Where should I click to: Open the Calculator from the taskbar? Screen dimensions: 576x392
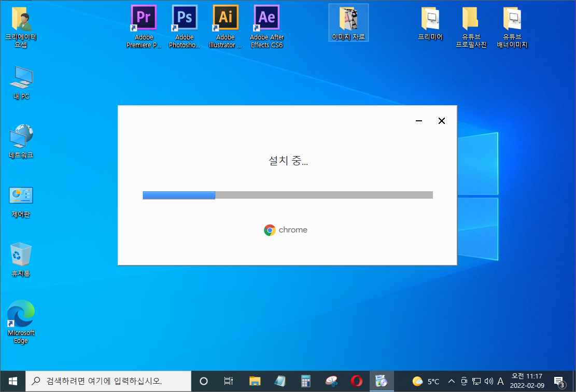tap(306, 381)
